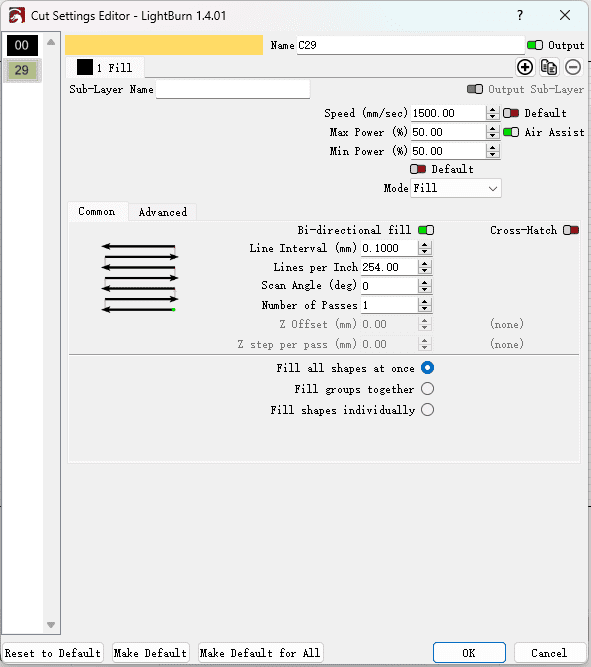Switch to the Advanced tab

click(163, 212)
